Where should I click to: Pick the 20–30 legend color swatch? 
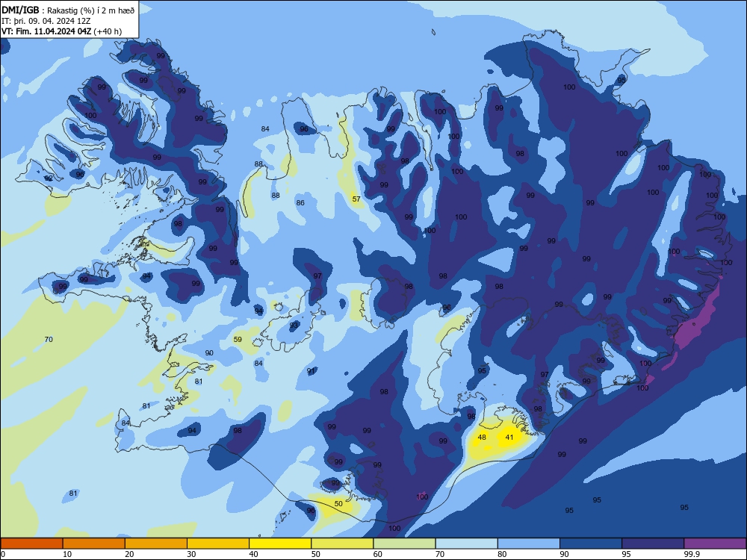pos(156,544)
